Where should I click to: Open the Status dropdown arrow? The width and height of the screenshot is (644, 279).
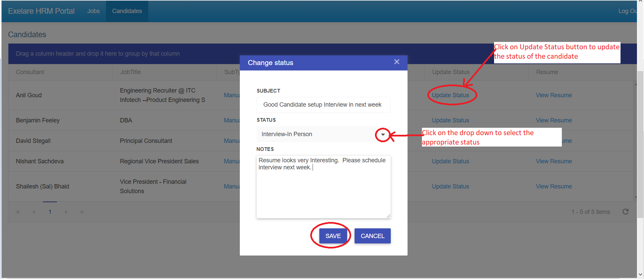click(383, 134)
